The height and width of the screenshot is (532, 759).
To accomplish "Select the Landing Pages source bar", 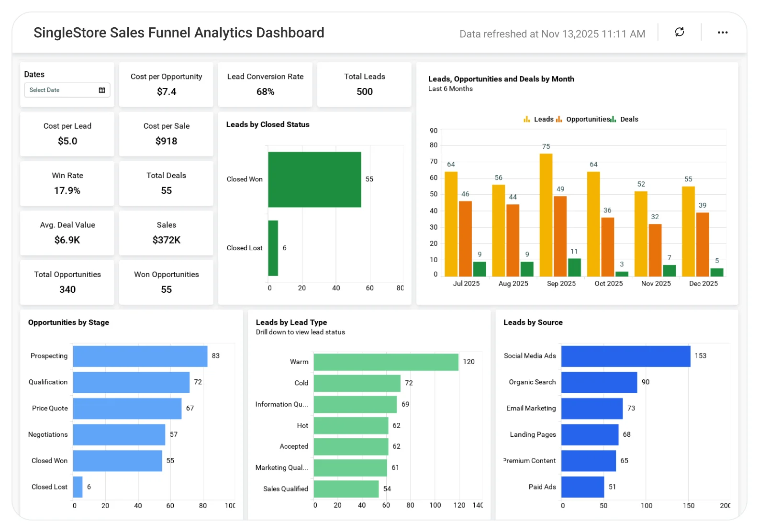I will (x=590, y=434).
